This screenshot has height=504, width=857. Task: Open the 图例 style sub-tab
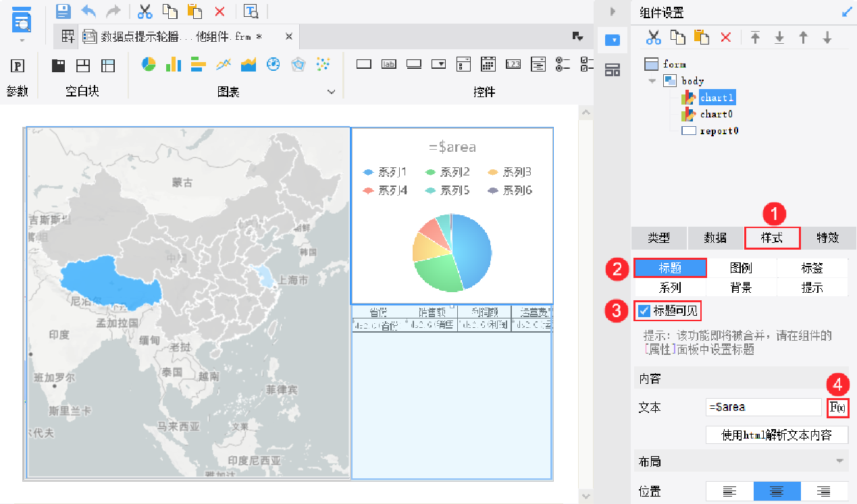(x=741, y=268)
